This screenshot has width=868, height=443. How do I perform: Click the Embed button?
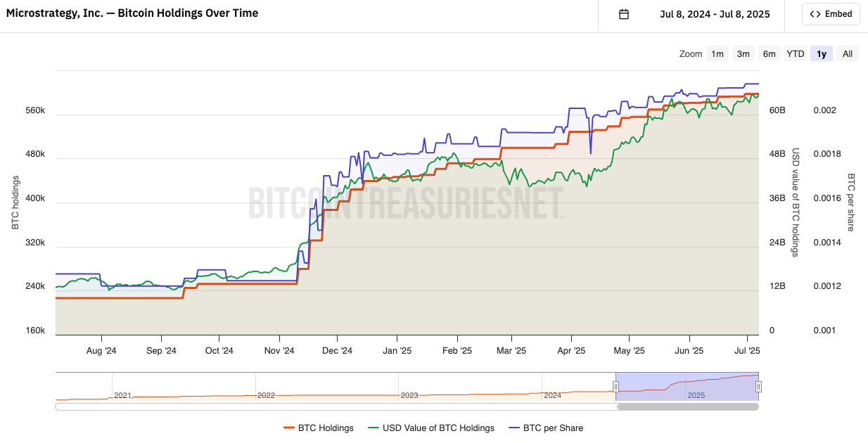(831, 14)
